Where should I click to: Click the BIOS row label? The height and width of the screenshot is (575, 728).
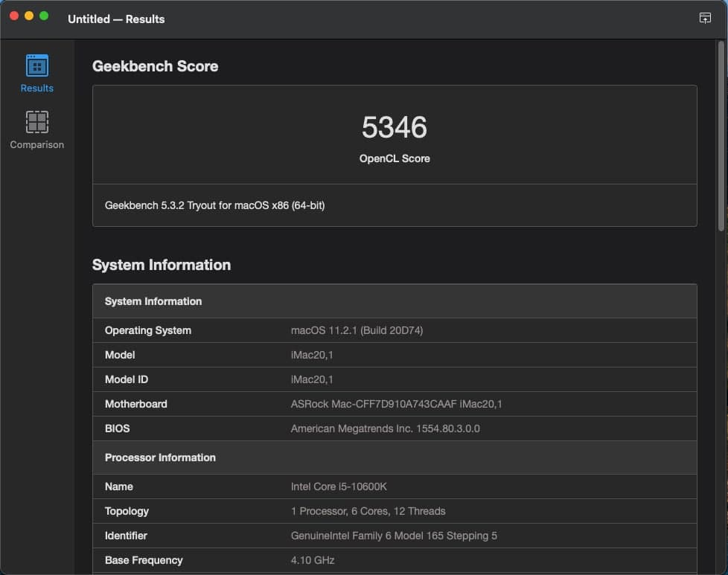pos(117,428)
